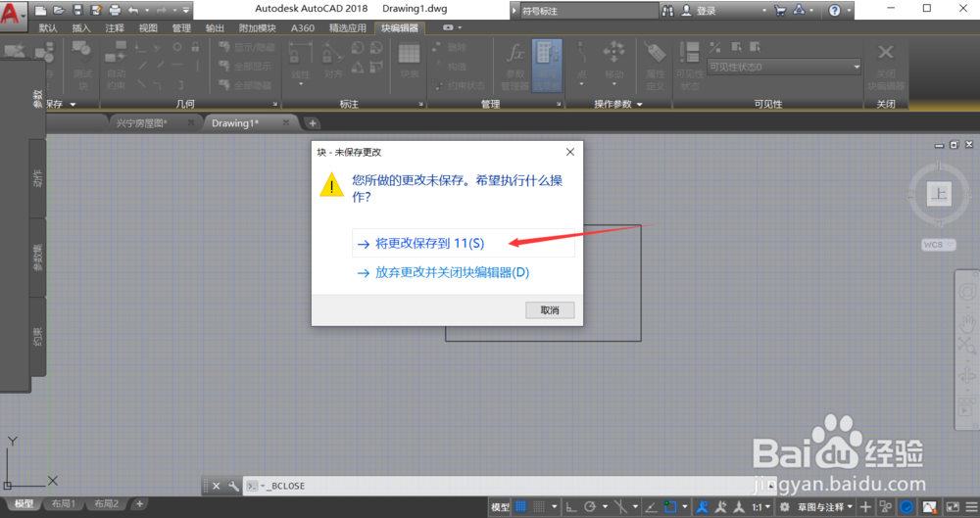Switch to the 输出 ribbon tab

[x=215, y=28]
